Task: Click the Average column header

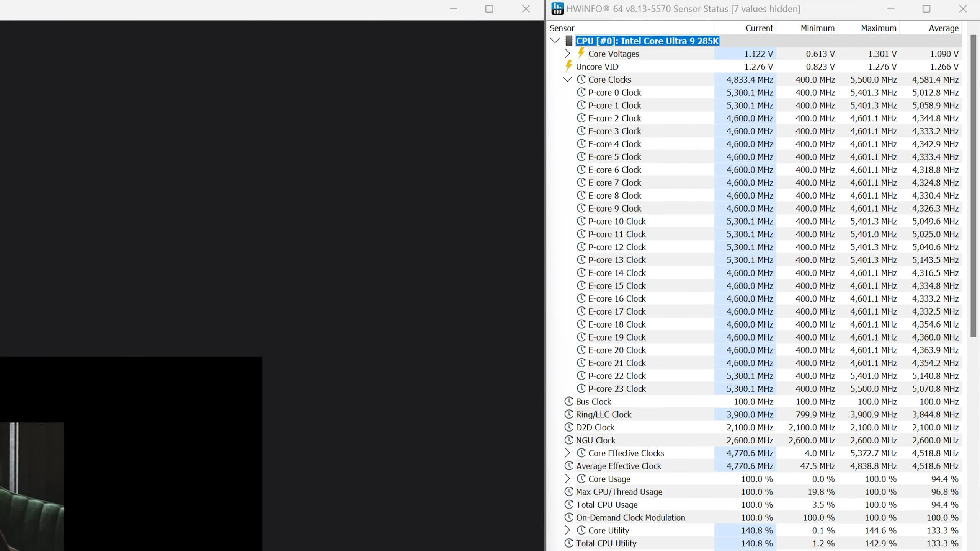Action: [931, 28]
